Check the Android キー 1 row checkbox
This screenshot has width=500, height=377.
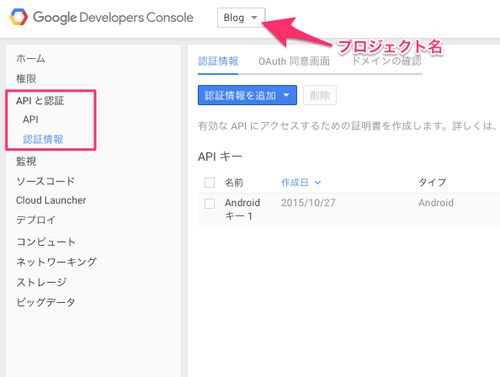[209, 203]
